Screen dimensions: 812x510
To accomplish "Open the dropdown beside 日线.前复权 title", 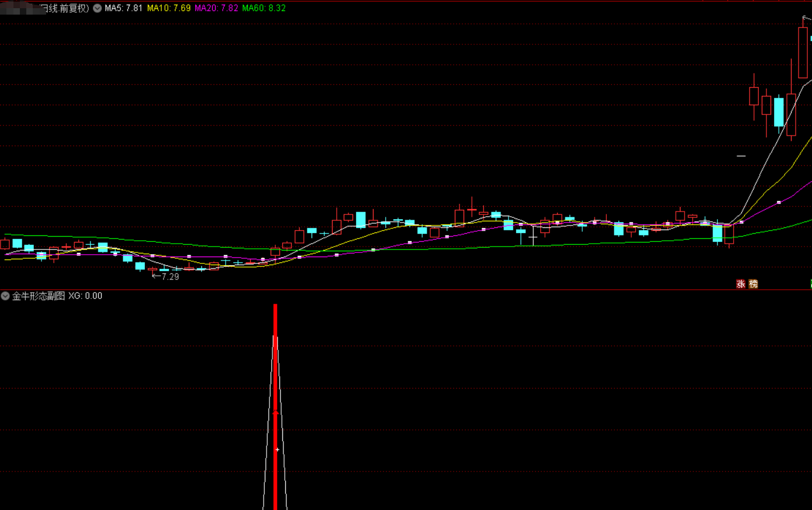I will (x=97, y=8).
